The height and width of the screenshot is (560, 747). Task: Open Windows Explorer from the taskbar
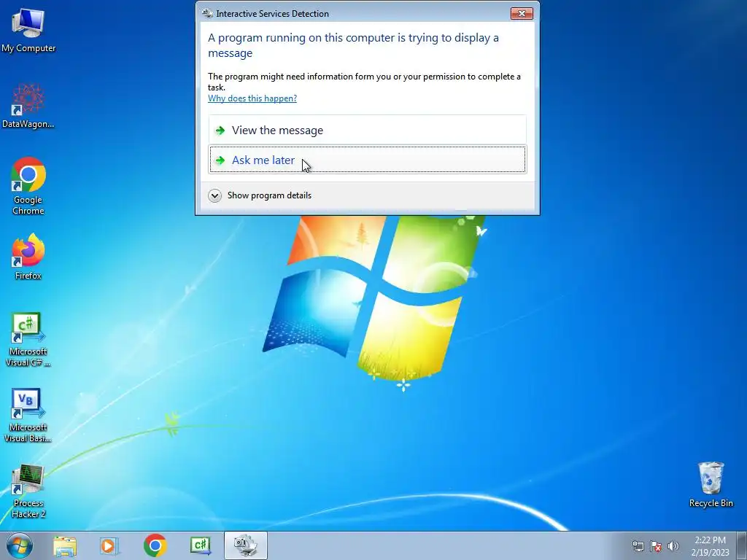pyautogui.click(x=65, y=545)
